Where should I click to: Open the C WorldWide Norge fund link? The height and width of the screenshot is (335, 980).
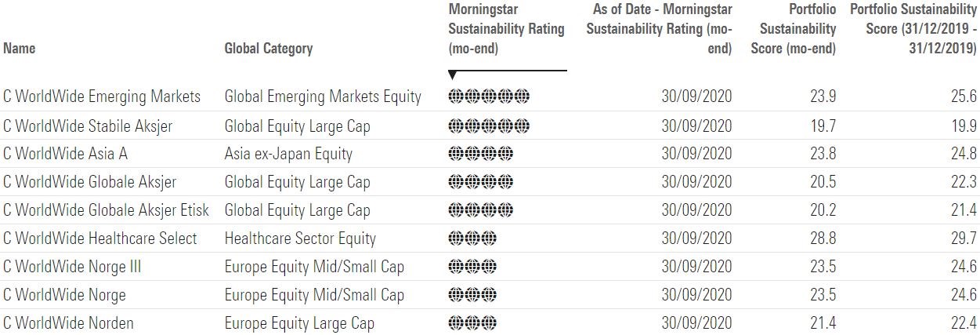pos(64,295)
